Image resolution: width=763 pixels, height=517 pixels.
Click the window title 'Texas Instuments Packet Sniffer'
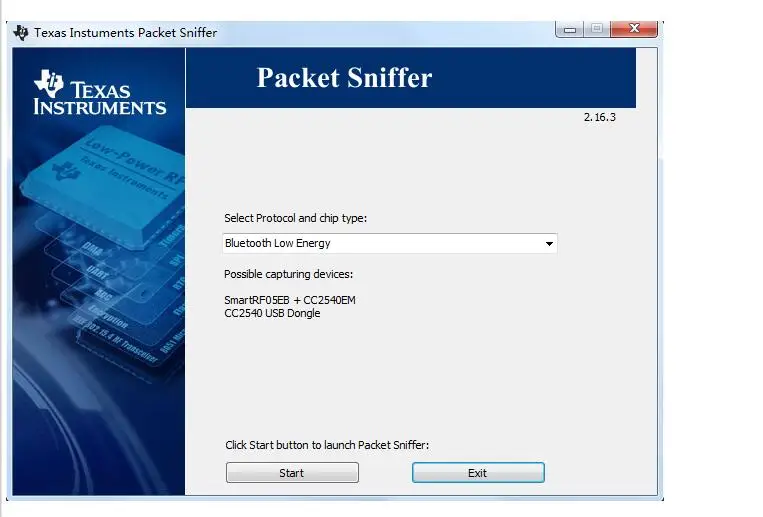126,33
